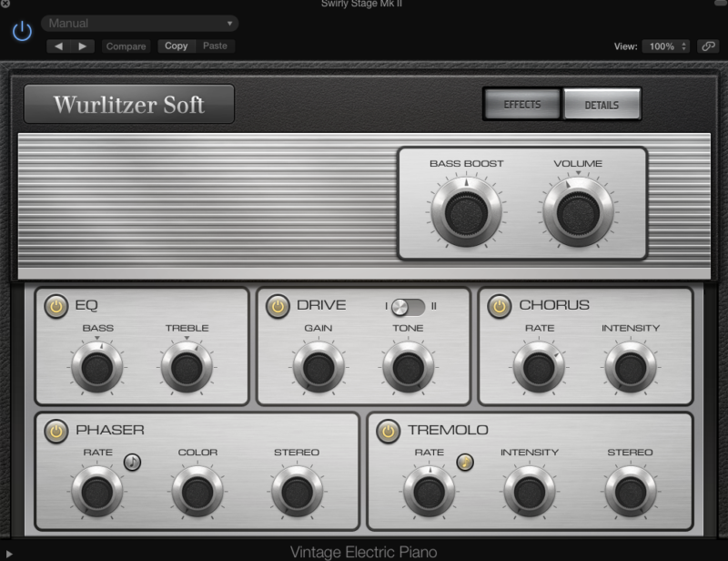Click the Tremolo Stereo knob
This screenshot has height=561, width=728.
(631, 492)
